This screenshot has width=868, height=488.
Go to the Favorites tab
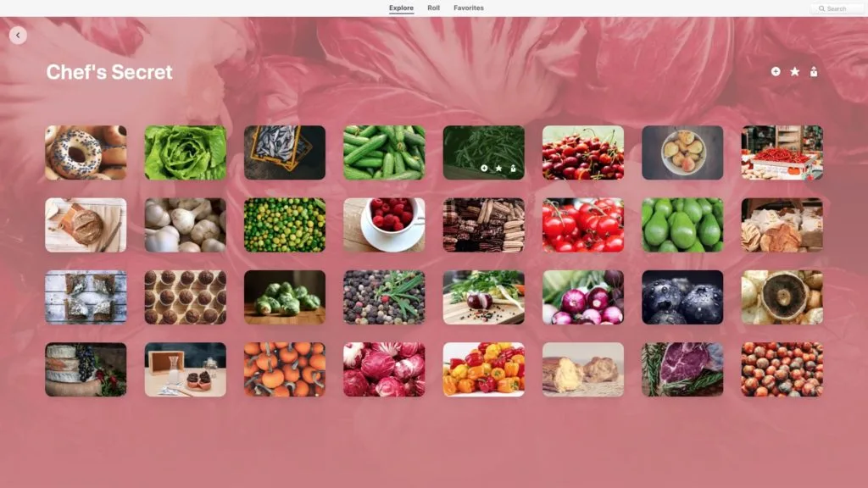coord(468,8)
